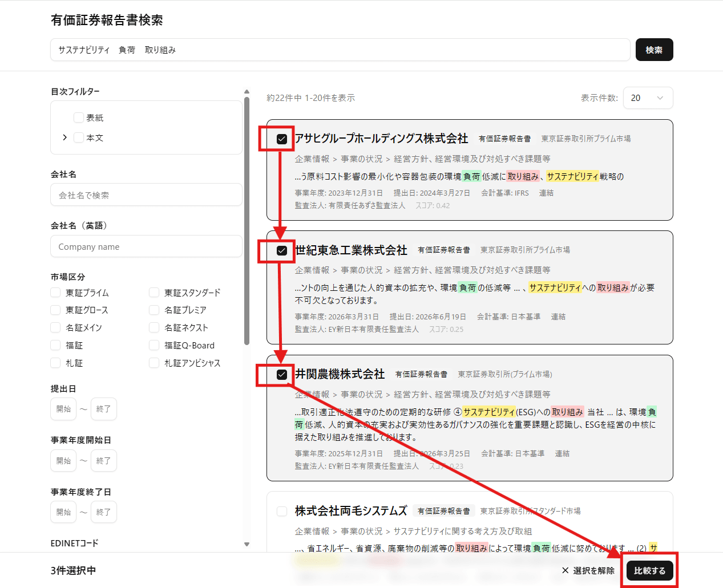Click 東京証券取引所スタンダード市場 label on 両毛システムズ card

tap(530, 511)
